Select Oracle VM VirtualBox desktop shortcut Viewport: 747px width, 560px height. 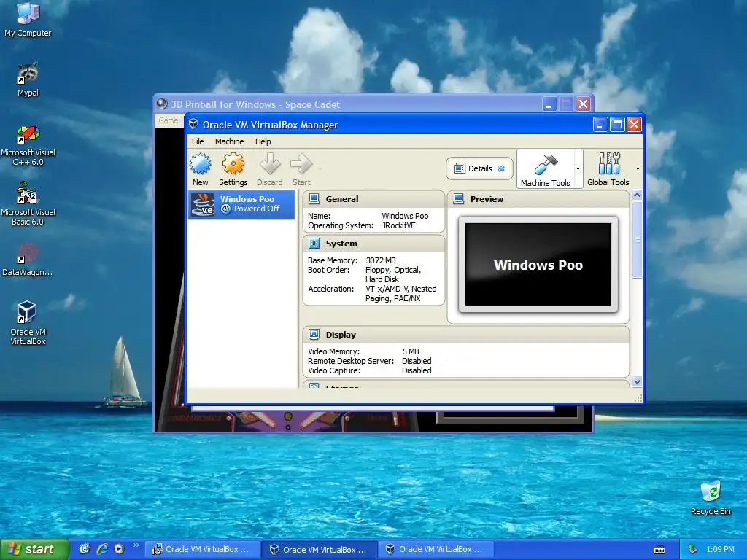pyautogui.click(x=27, y=312)
